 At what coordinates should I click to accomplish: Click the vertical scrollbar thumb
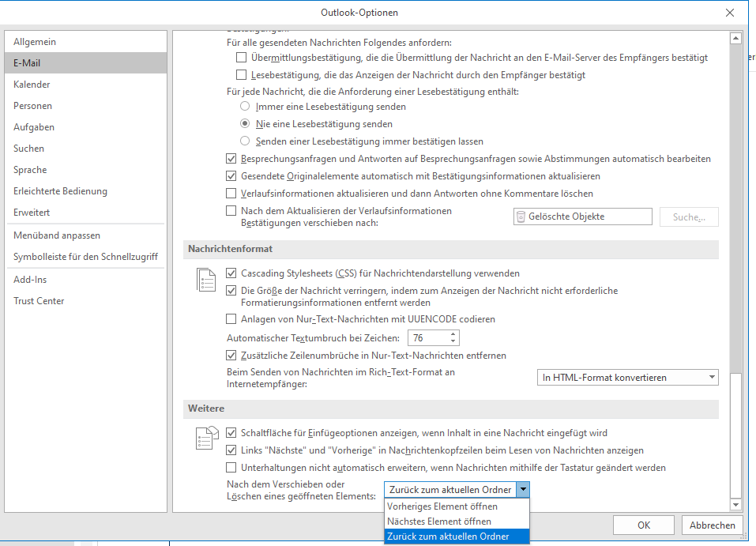click(x=735, y=435)
